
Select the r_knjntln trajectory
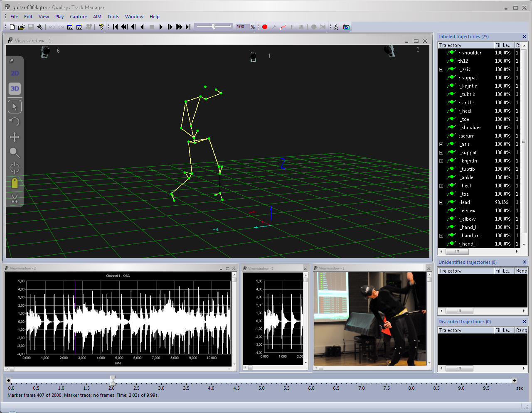click(468, 86)
